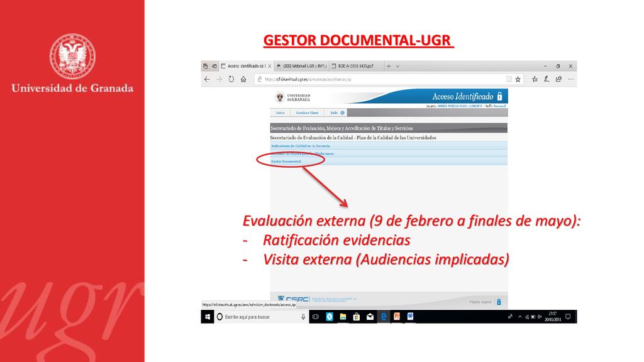Click the battery icon in system tray
The image size is (644, 362).
533,317
